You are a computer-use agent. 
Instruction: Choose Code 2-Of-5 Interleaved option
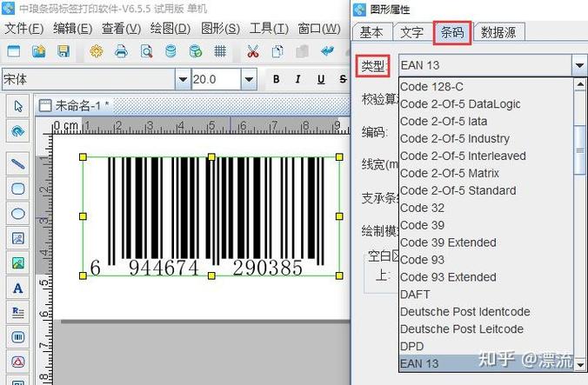click(x=486, y=156)
